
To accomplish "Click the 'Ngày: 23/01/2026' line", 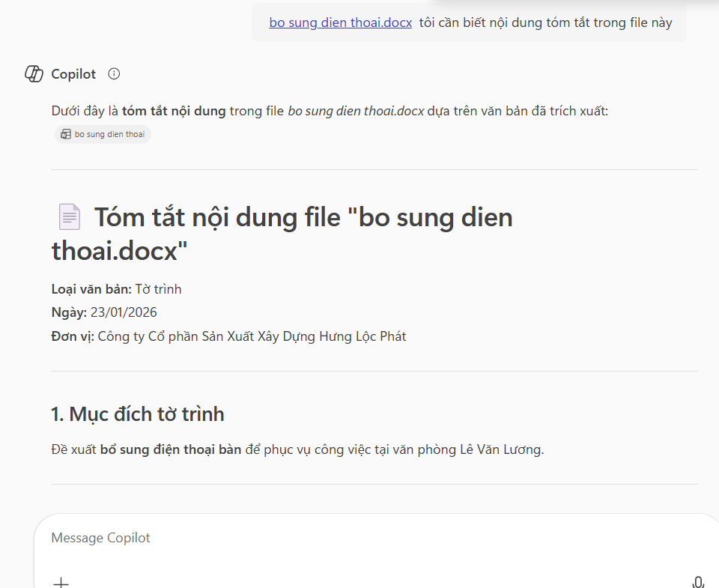I will 104,312.
